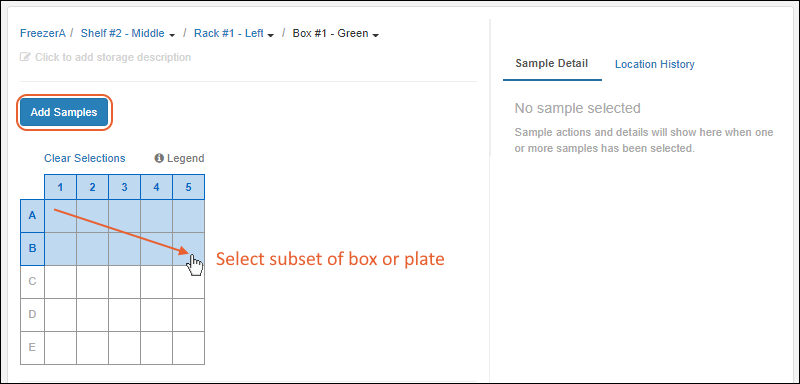Toggle grid cell A2 selection
The height and width of the screenshot is (384, 800).
pyautogui.click(x=92, y=216)
